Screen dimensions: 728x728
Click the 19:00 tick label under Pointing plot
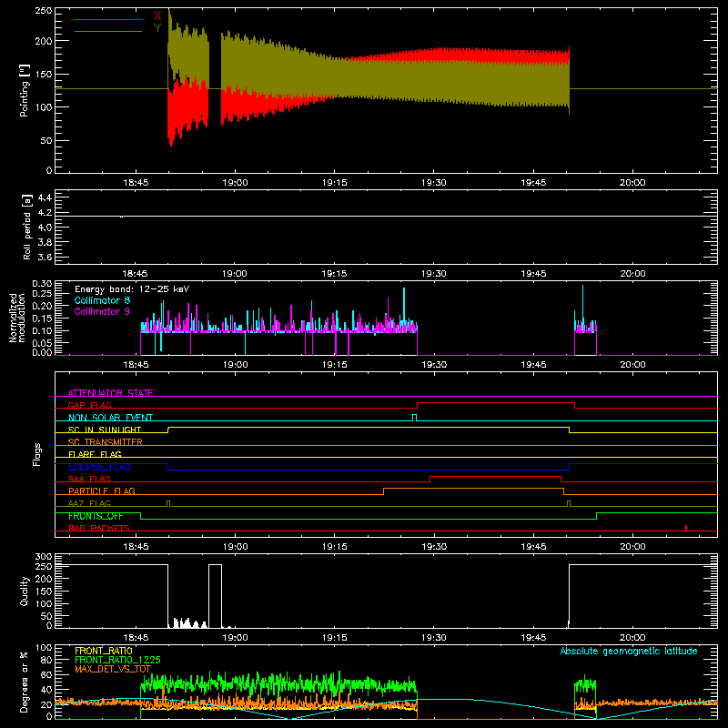point(235,183)
